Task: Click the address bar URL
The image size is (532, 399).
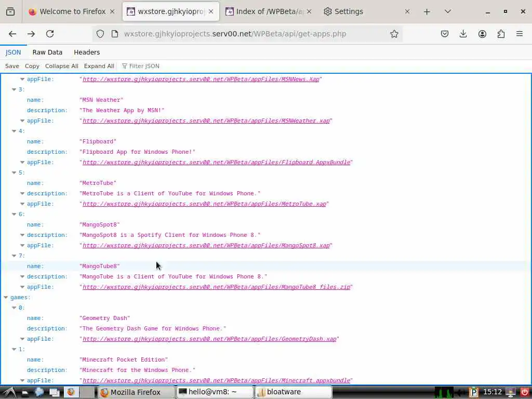Action: [x=235, y=34]
